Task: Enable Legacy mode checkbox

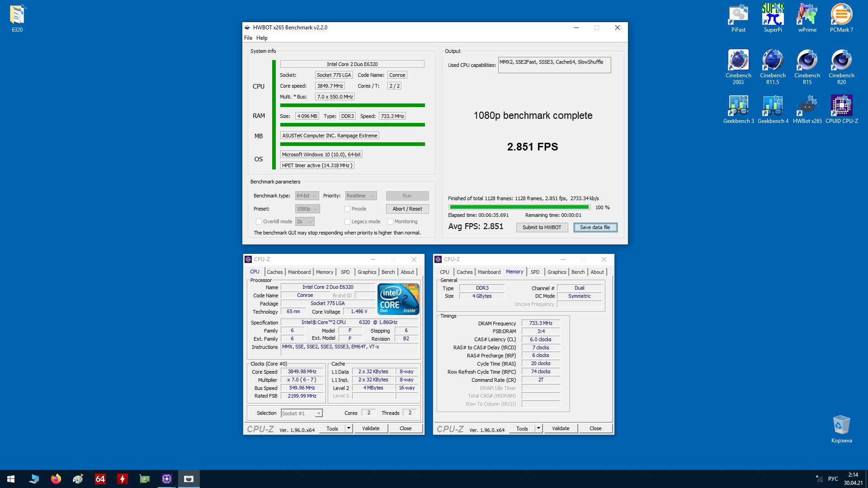Action: (347, 221)
